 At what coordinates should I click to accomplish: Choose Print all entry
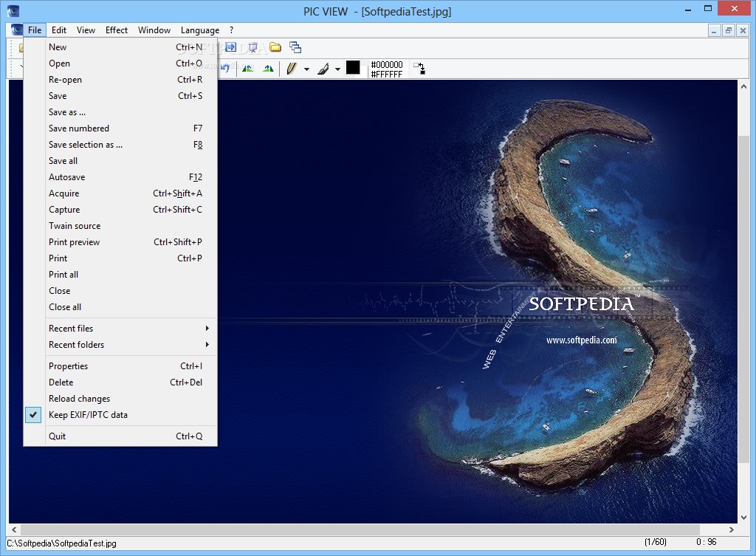(x=120, y=275)
